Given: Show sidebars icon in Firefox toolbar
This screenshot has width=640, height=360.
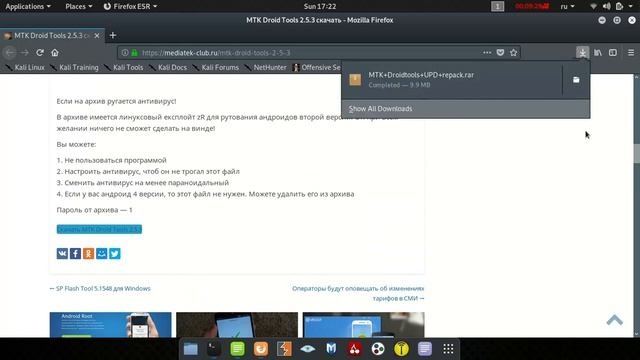Looking at the screenshot, I should coord(613,53).
